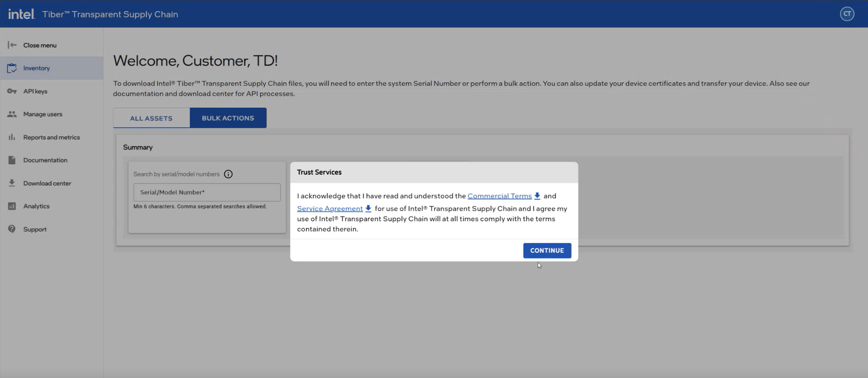868x378 pixels.
Task: Download Service Agreement using arrow icon
Action: [368, 209]
